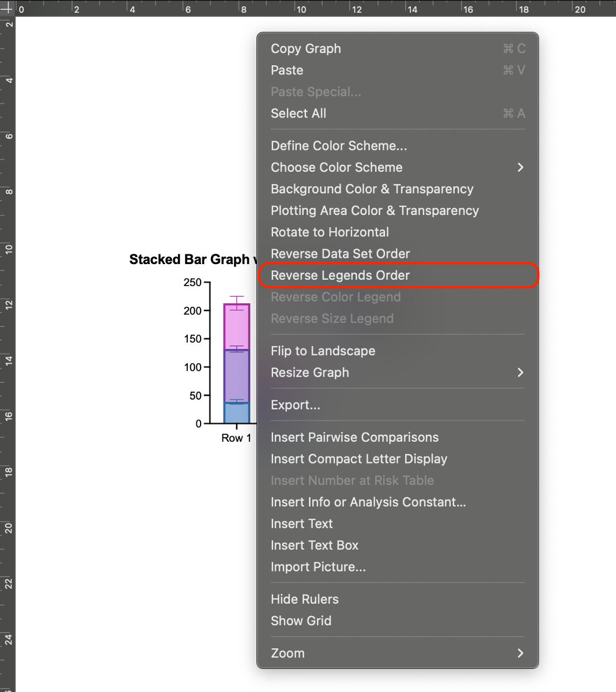Screen dimensions: 616x692
Task: Open the Export dialog
Action: pos(295,405)
